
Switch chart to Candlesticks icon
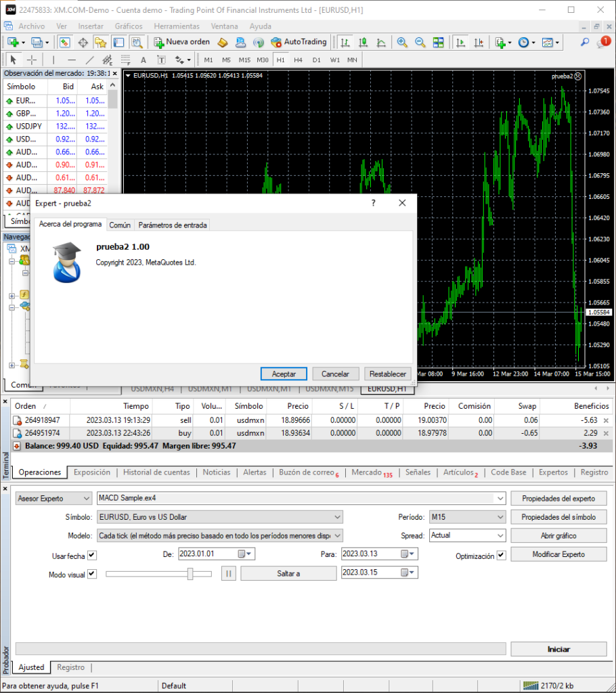point(363,43)
